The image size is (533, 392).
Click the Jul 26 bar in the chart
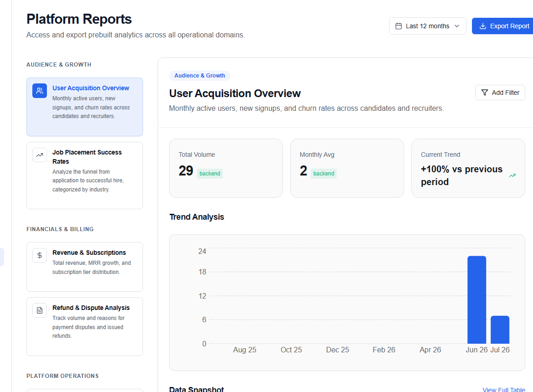[500, 330]
